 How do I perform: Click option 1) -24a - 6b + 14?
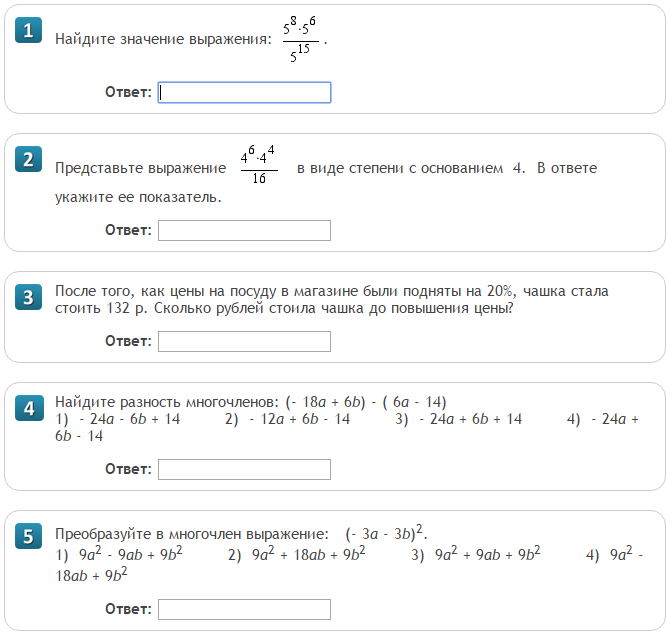click(118, 419)
